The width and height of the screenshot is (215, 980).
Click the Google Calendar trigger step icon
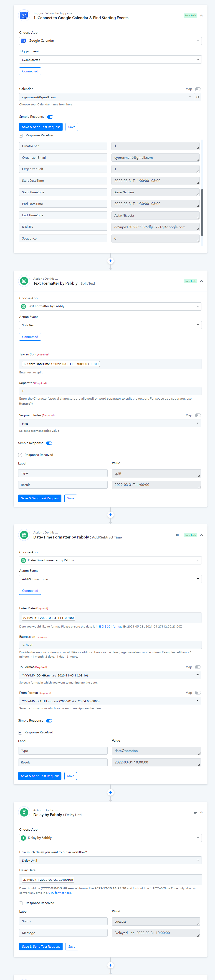(x=24, y=15)
